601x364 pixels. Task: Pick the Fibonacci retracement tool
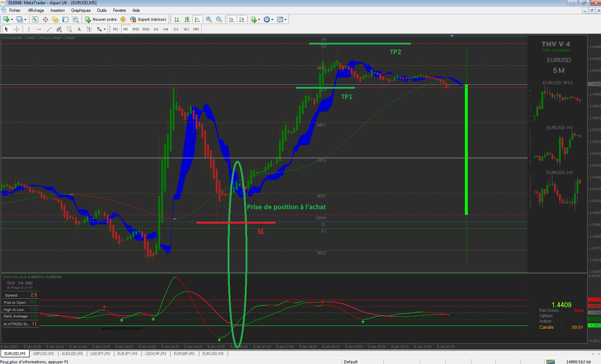pos(69,29)
